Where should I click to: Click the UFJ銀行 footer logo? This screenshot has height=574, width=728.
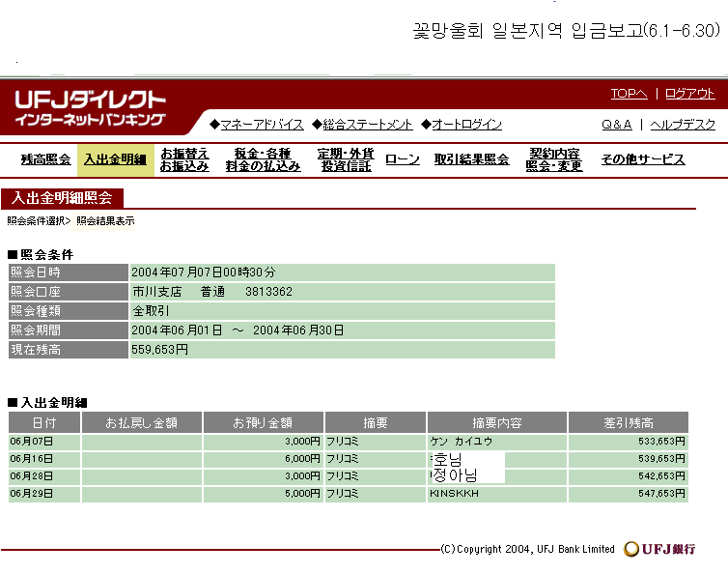(659, 549)
